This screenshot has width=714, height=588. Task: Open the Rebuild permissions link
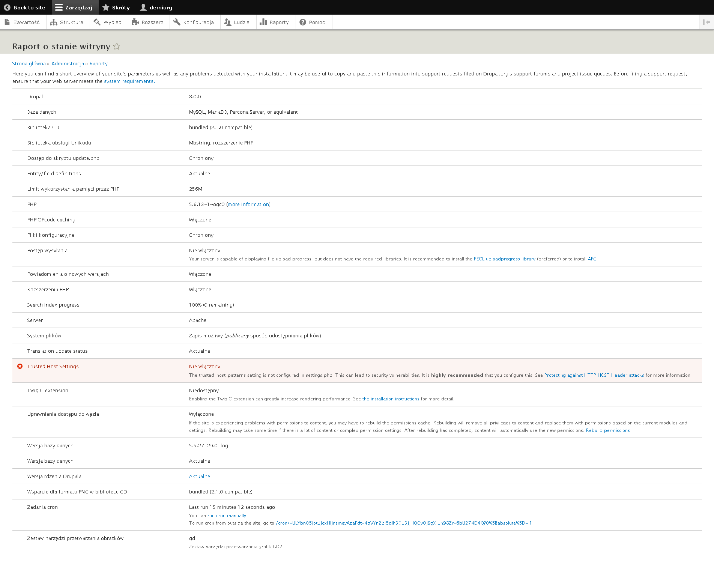click(607, 430)
